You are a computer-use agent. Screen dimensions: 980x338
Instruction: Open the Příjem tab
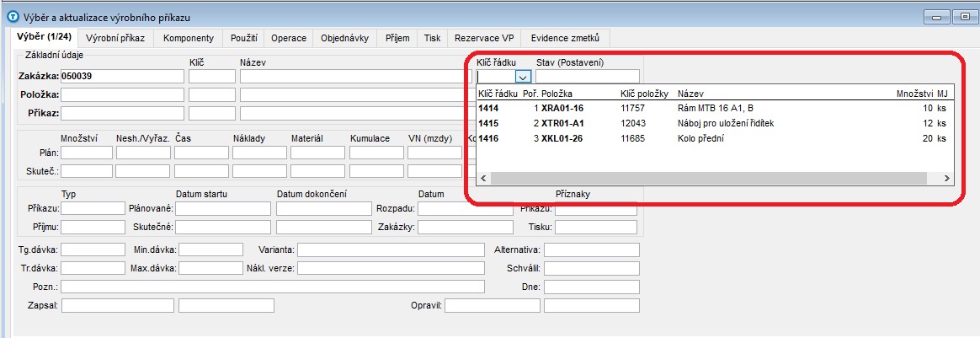397,38
